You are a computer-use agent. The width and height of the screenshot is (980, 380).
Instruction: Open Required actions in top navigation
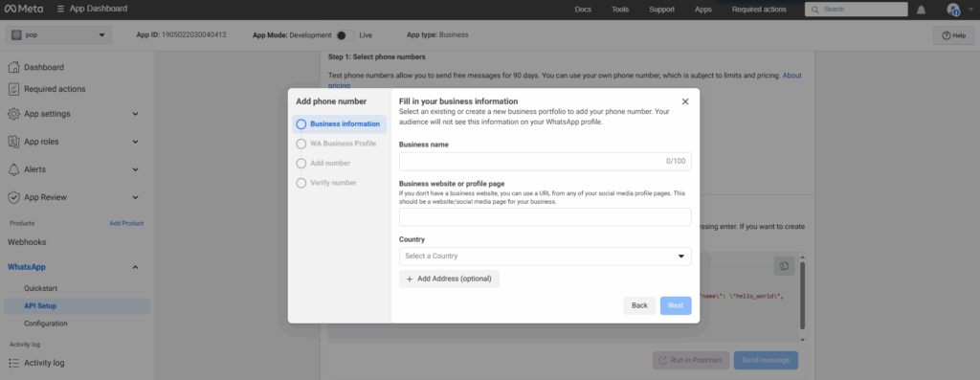pyautogui.click(x=759, y=10)
